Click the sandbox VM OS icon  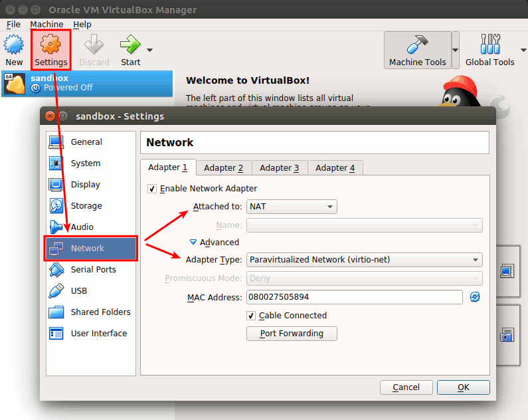tap(14, 84)
